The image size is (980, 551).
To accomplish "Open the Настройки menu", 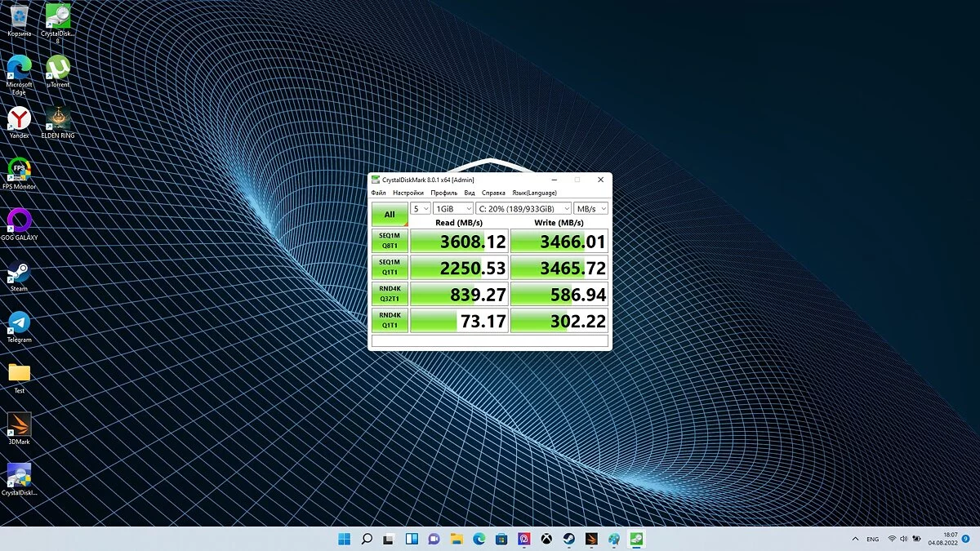I will pyautogui.click(x=408, y=193).
